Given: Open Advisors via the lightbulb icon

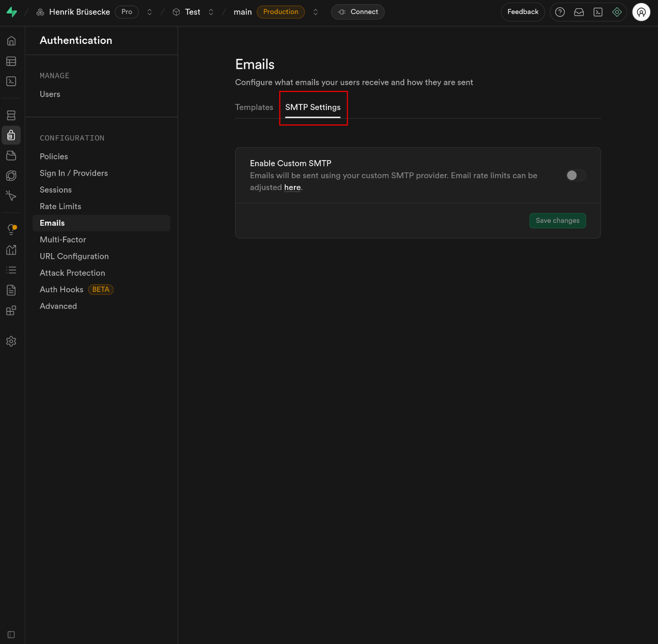Looking at the screenshot, I should [11, 229].
